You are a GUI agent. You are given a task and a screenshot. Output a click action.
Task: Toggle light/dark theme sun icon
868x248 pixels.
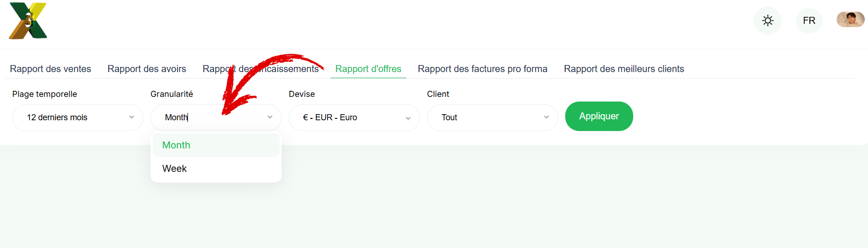[768, 21]
